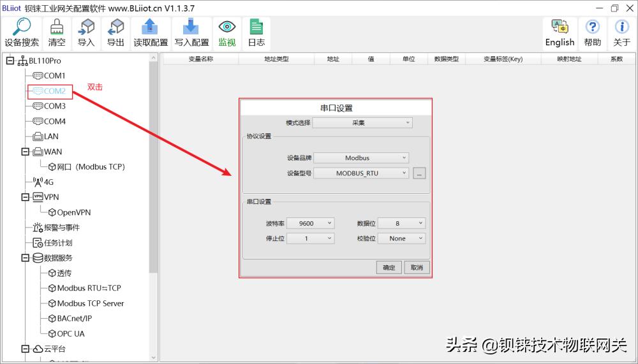Select the 透传 tree item
Screen dimensions: 638x364
tap(60, 273)
